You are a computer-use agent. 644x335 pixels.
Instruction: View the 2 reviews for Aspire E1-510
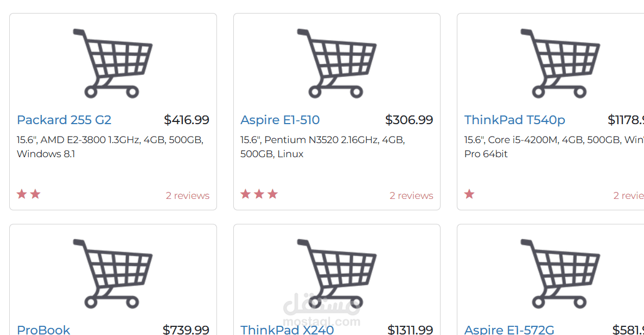pos(412,196)
